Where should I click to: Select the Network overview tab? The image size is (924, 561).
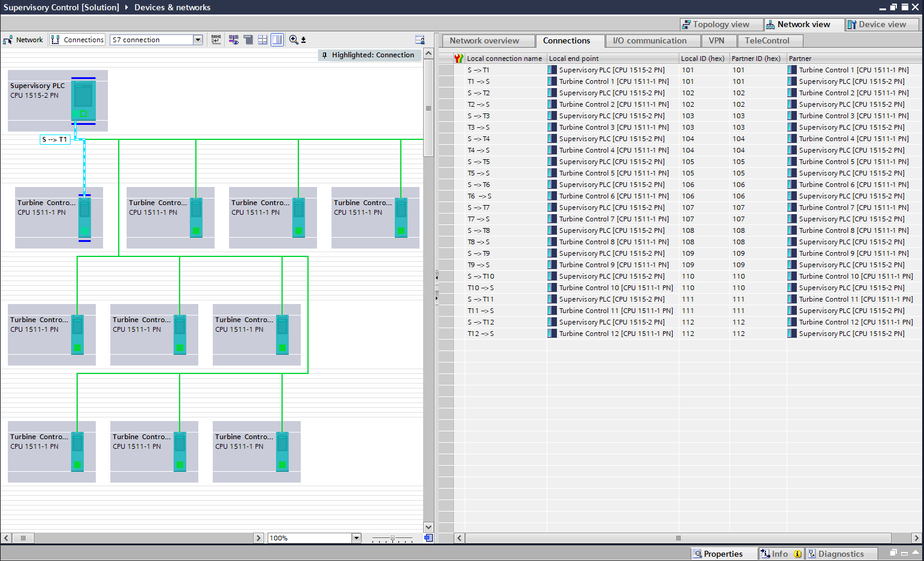[484, 40]
